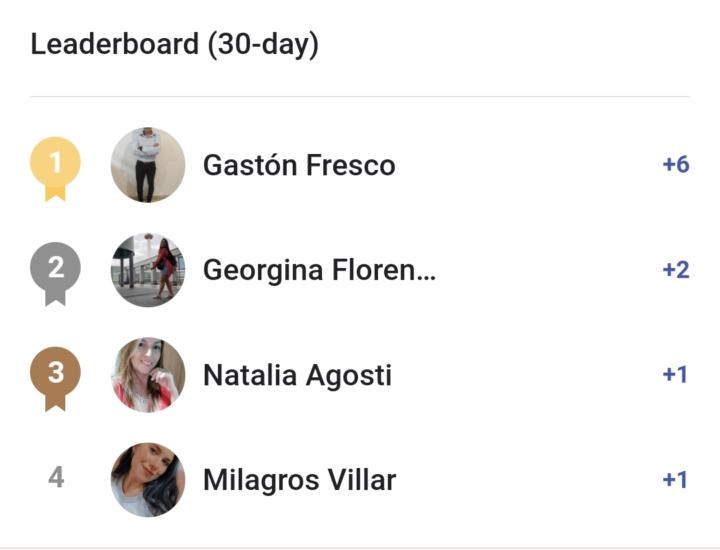Open Georgina Floren's profile picture

coord(148,270)
